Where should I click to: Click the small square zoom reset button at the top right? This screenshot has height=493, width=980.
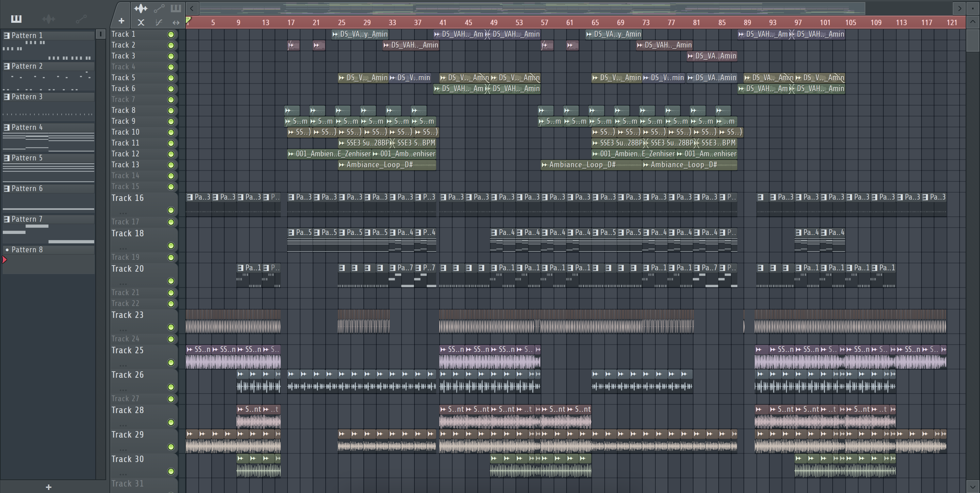pyautogui.click(x=973, y=8)
